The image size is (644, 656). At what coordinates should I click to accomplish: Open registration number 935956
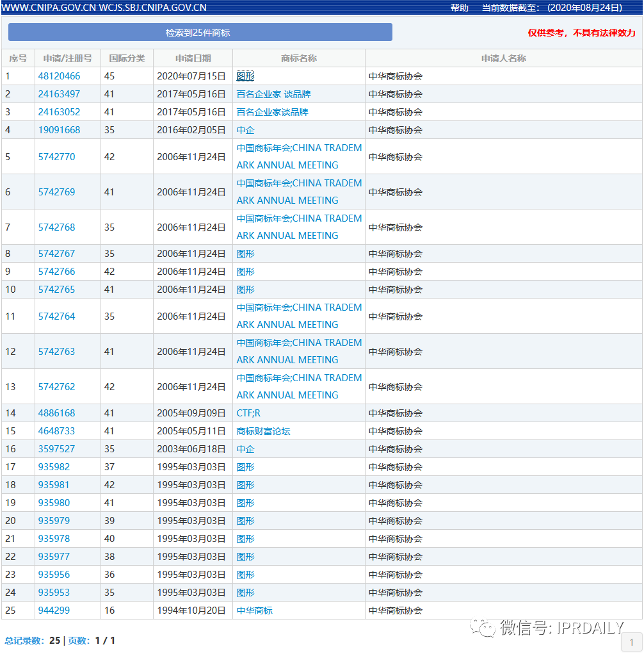click(54, 575)
